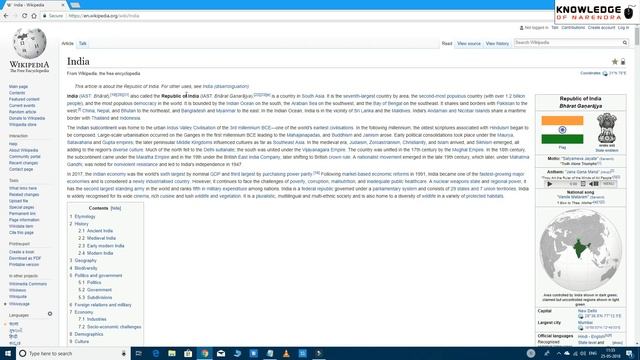Open the View source tab
The height and width of the screenshot is (360, 640).
pos(469,43)
